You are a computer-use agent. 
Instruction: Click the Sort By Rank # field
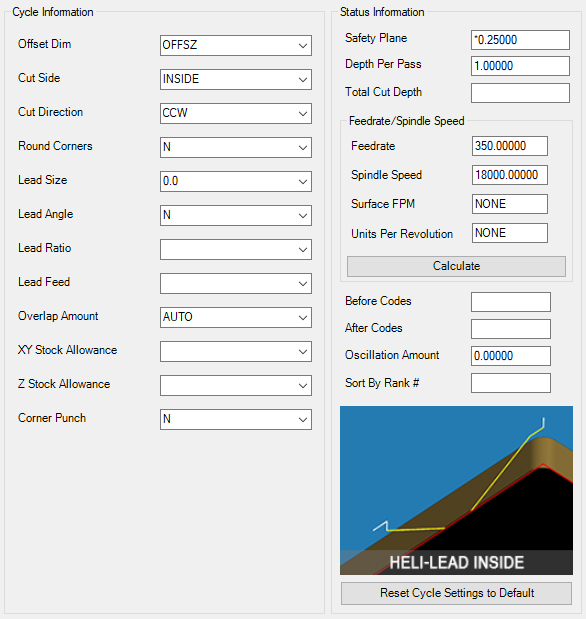pos(511,383)
